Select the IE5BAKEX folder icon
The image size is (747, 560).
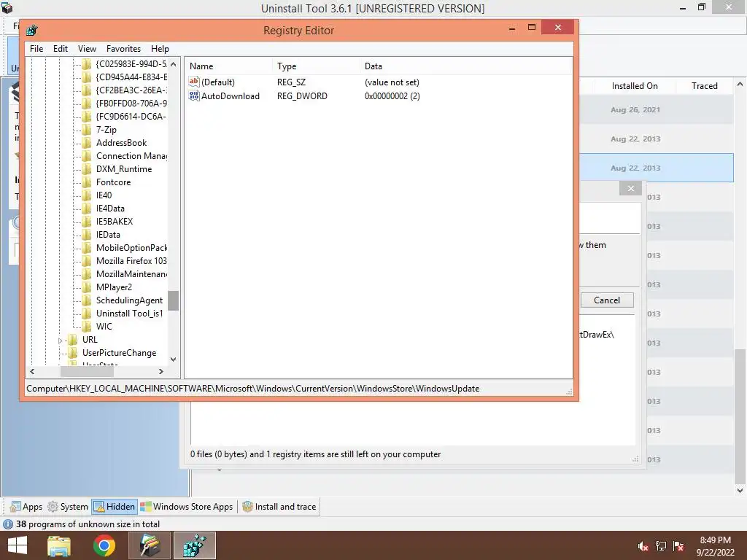tap(86, 222)
